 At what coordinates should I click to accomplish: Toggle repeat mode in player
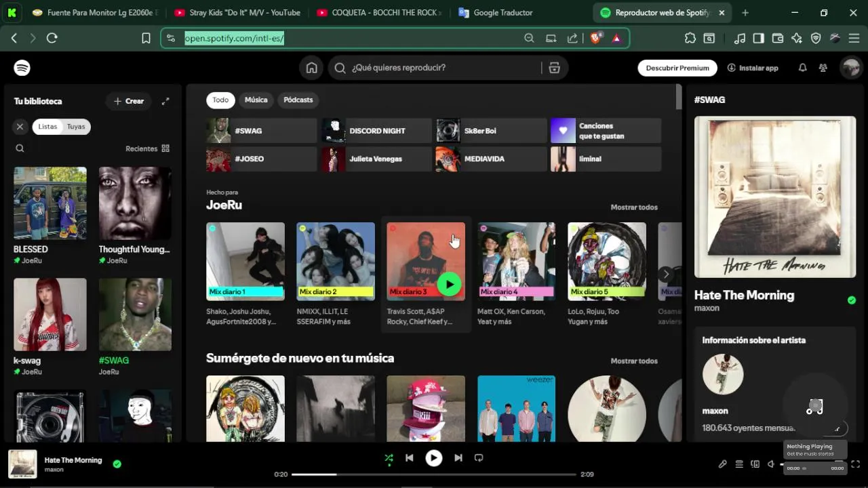tap(479, 458)
